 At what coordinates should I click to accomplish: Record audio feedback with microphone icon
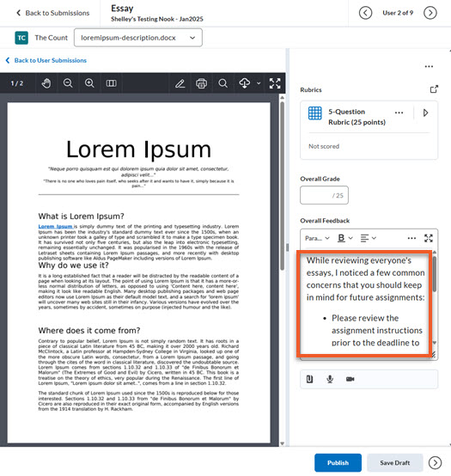click(330, 379)
